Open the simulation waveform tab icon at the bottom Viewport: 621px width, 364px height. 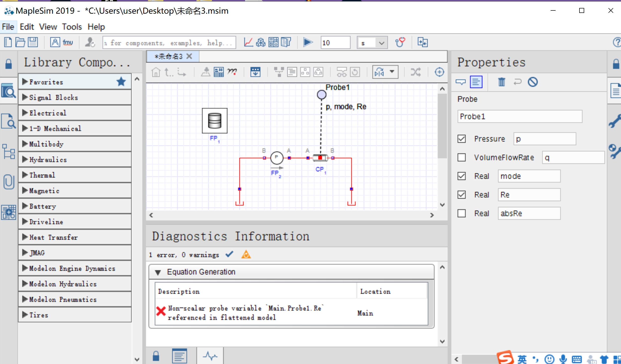coord(210,356)
